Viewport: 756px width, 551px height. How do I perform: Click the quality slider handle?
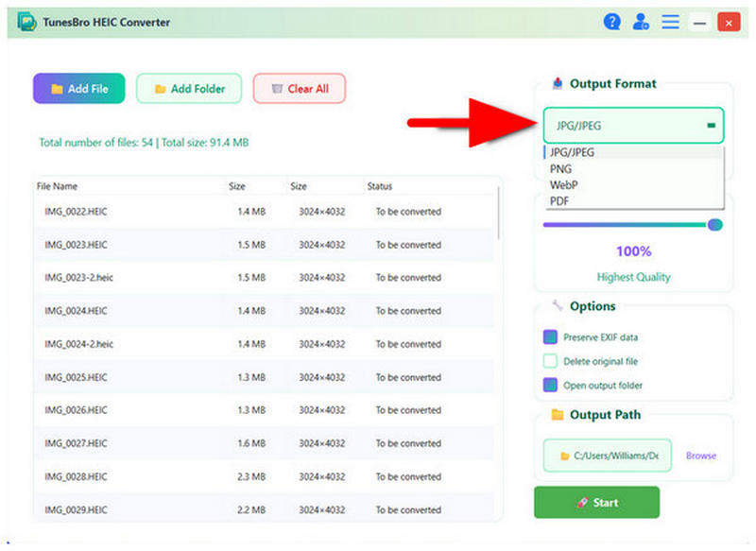coord(715,225)
